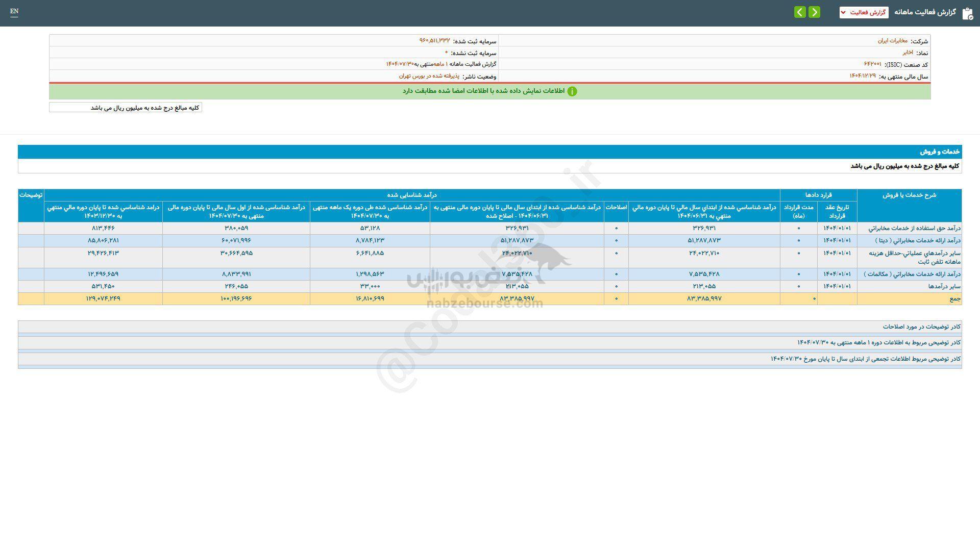Click the company name مخابرات ایران
980x551 pixels.
click(892, 41)
